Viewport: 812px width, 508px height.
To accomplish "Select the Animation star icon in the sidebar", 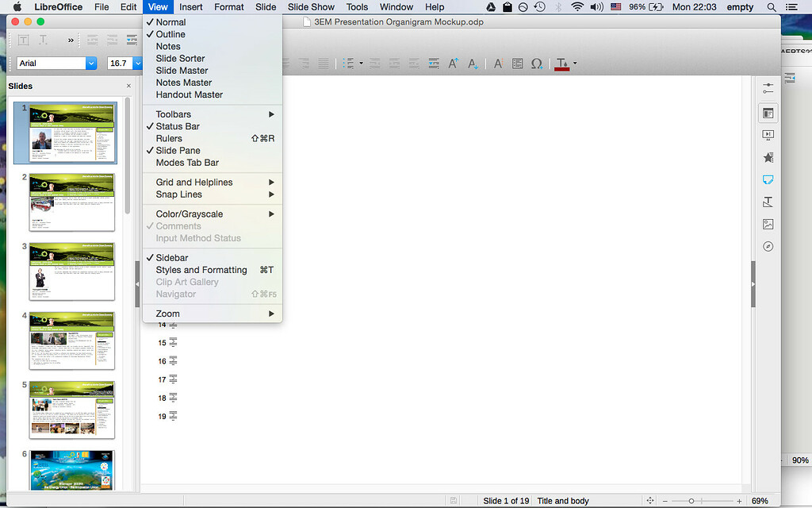I will [768, 158].
